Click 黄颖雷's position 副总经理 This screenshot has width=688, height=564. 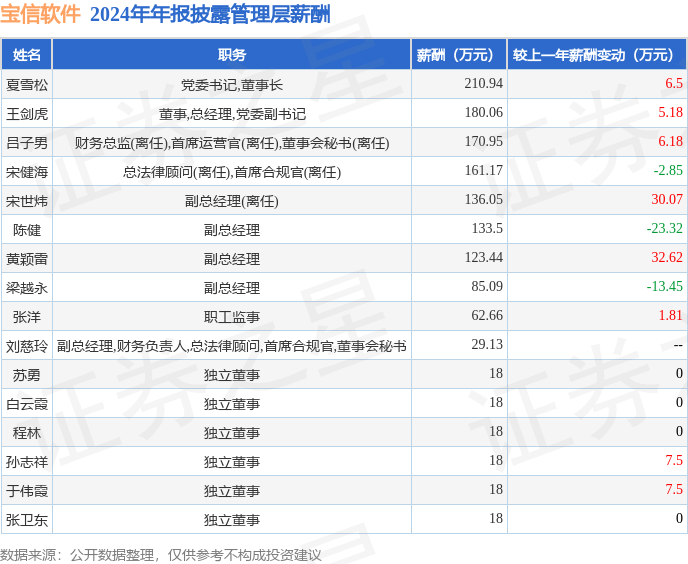coord(232,259)
